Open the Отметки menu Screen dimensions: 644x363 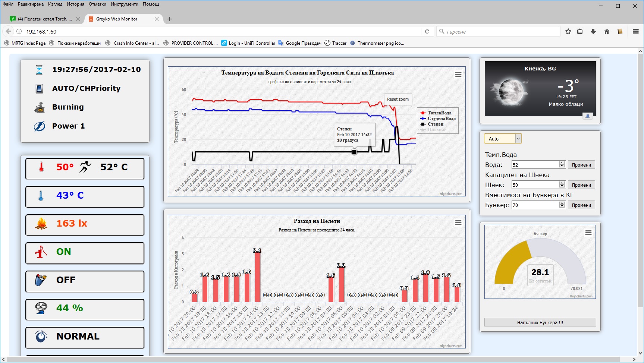[x=97, y=4]
